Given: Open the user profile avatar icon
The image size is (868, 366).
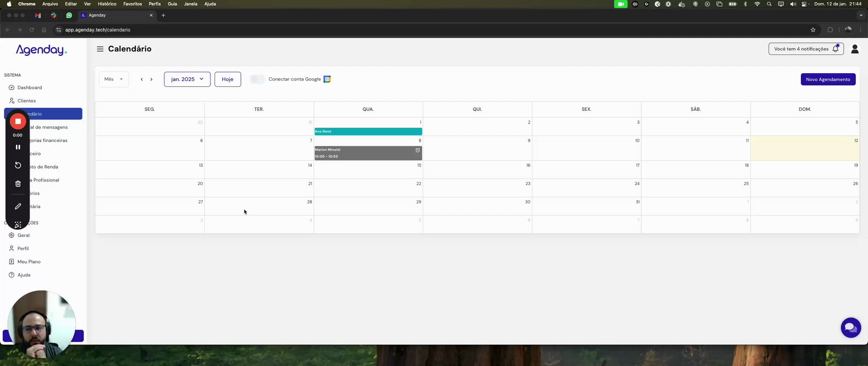Looking at the screenshot, I should point(855,49).
